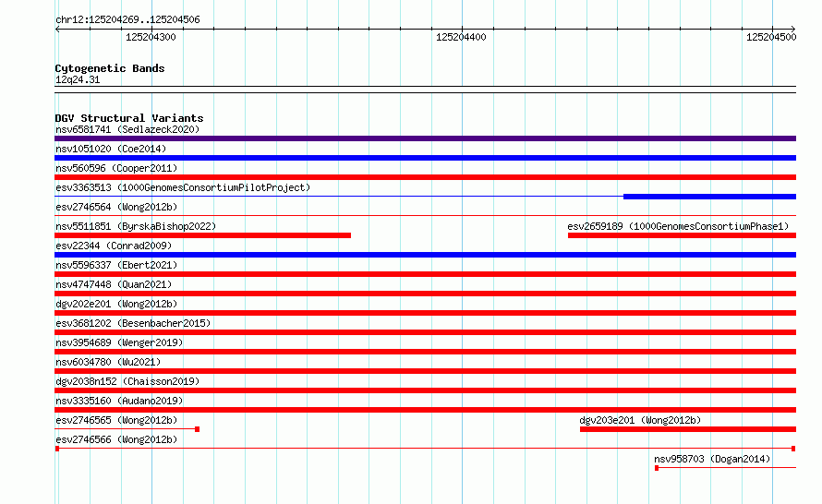Screen dimensions: 822x504
Task: Open dgv2038n152 (Chaisson2019) label
Action: [x=127, y=381]
